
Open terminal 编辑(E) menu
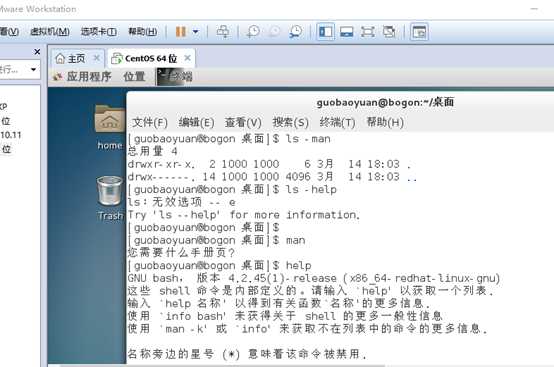coord(196,123)
